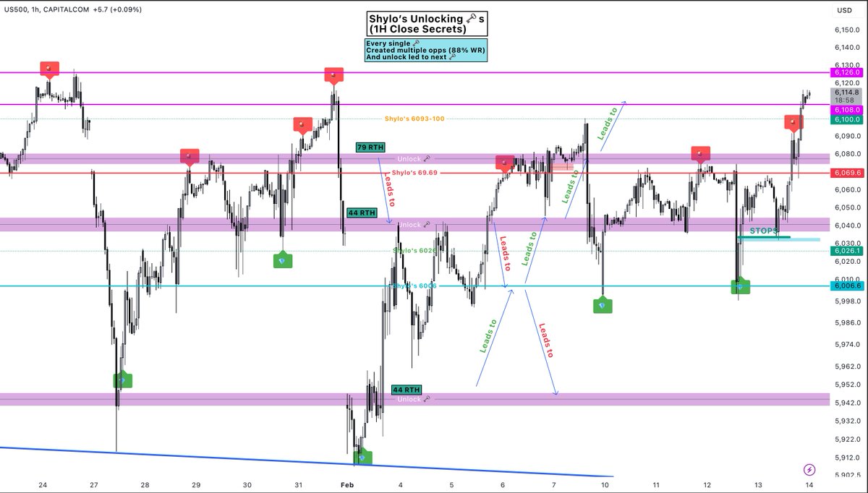
Task: Click the teal 6,100.0 price tag
Action: [846, 119]
